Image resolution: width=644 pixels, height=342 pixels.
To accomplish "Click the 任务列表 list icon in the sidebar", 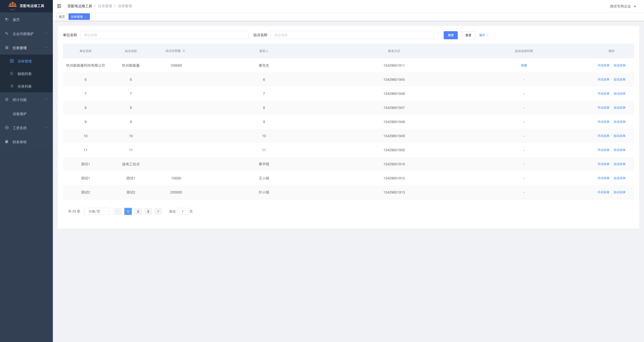I will pos(12,86).
